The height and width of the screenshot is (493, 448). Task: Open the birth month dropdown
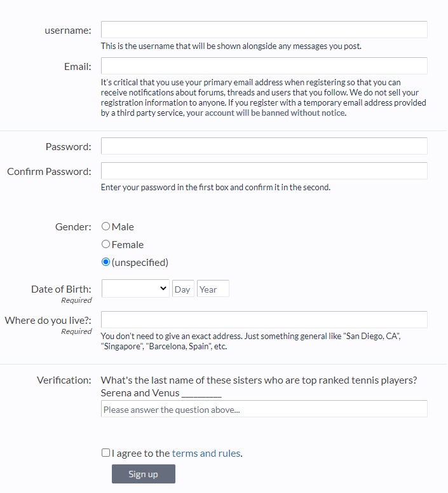(135, 289)
